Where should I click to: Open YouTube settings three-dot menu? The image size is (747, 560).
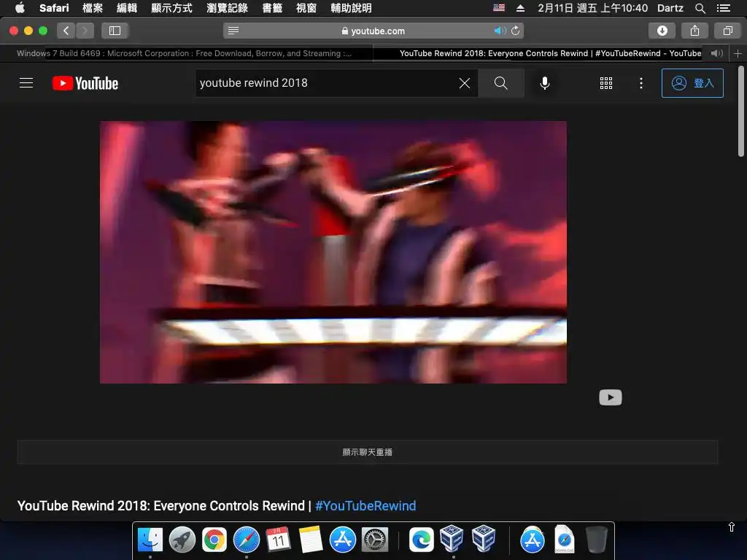point(641,83)
